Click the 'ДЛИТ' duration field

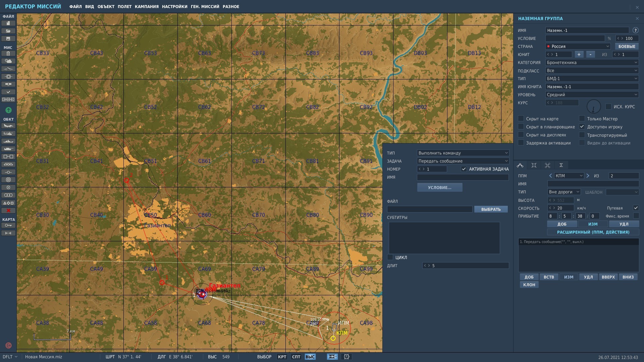(x=466, y=266)
